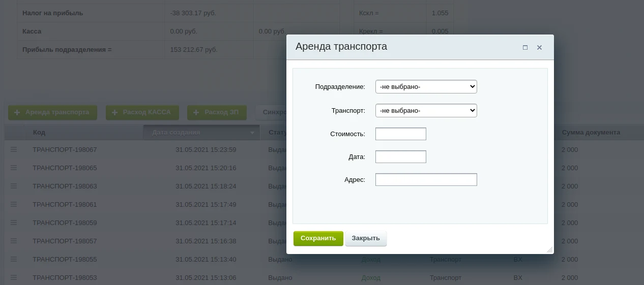The width and height of the screenshot is (644, 285).
Task: Open row menu for ТРАНСПОРТ-198067
Action: [x=14, y=149]
